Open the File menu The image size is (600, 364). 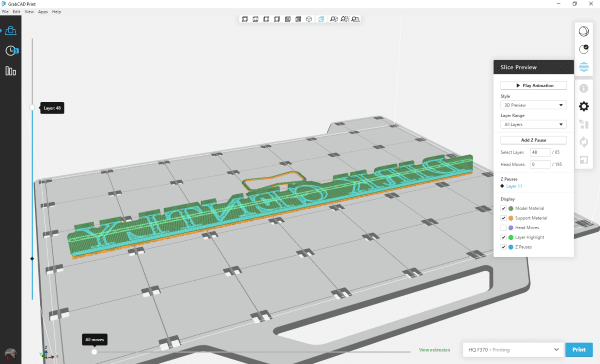[5, 12]
